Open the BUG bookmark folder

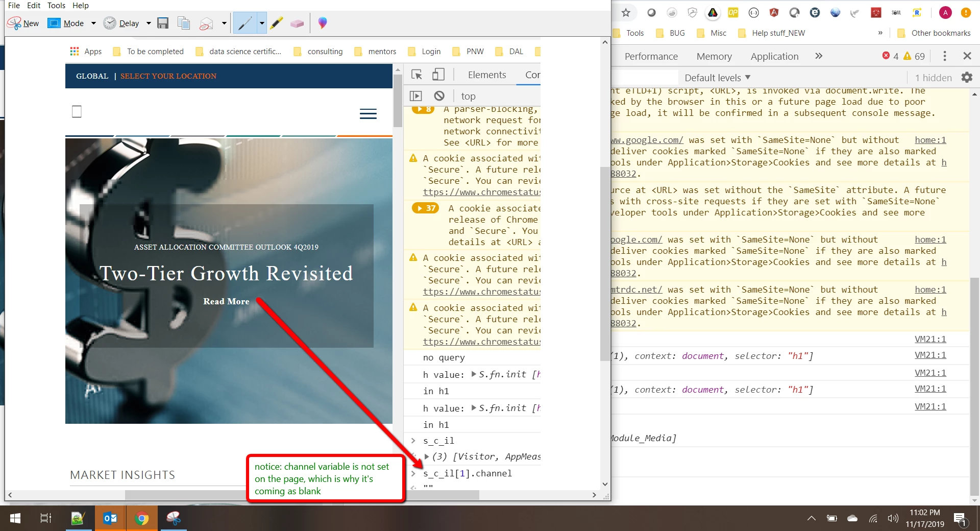point(670,33)
